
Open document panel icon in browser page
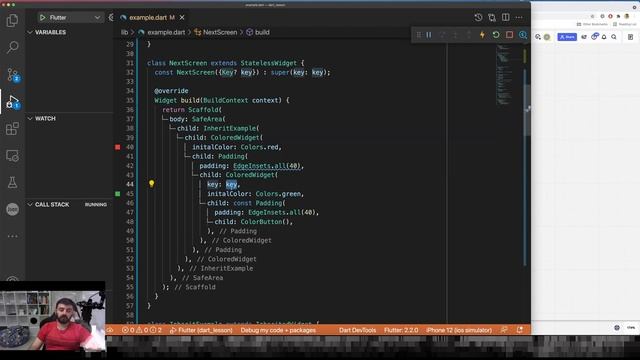tap(630, 37)
